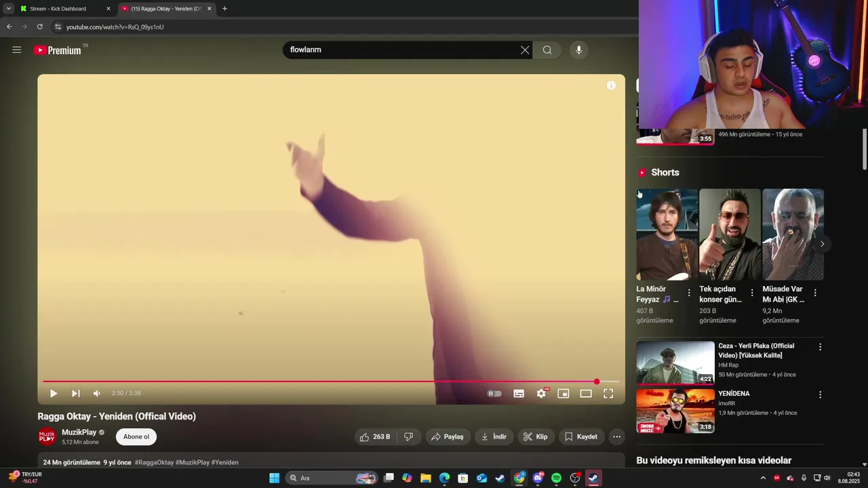The image size is (868, 488).
Task: Switch to miniplayer mode
Action: coord(564,393)
